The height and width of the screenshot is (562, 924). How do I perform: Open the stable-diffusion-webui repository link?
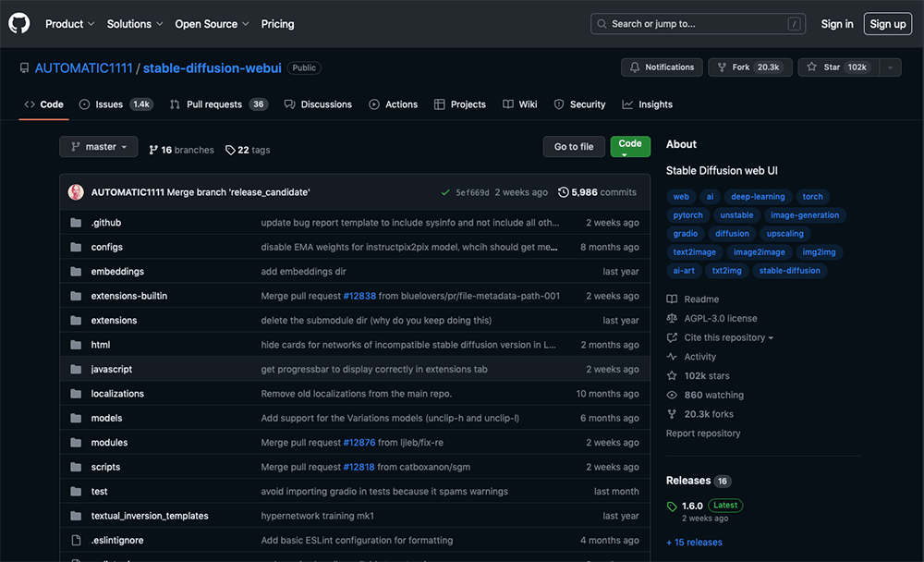[213, 67]
